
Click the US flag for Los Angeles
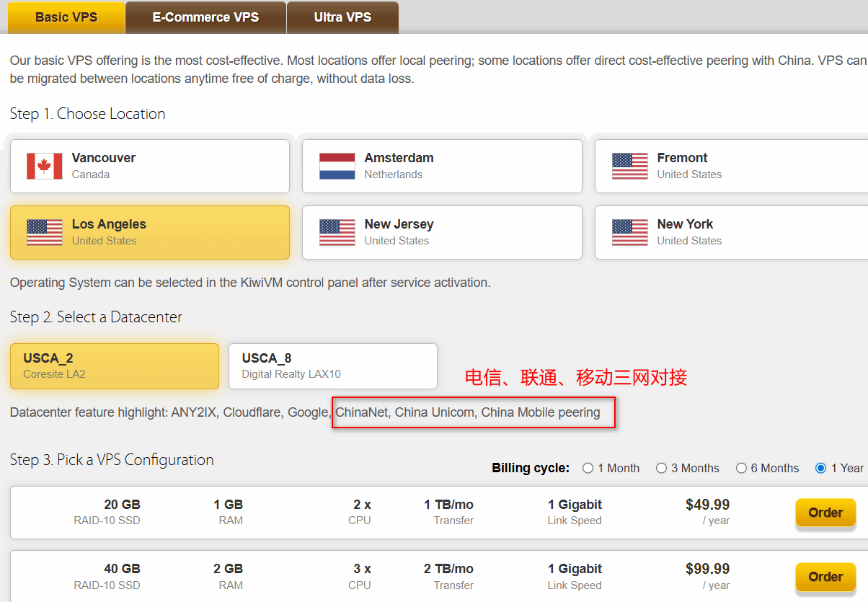45,232
